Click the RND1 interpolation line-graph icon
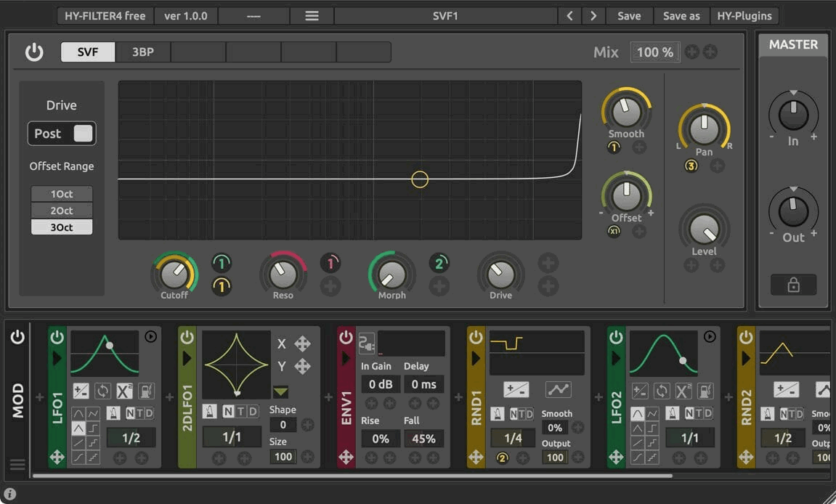 558,389
